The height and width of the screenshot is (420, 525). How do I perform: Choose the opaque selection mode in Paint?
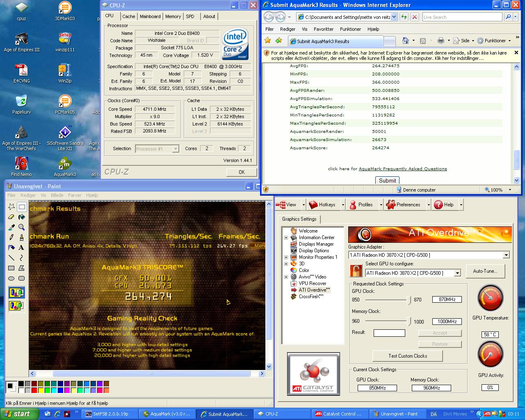16,293
